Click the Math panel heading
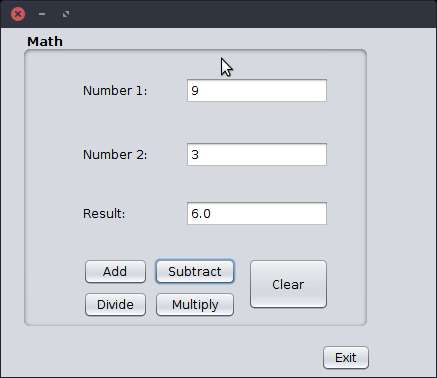Screen dimensions: 437x378 click(x=45, y=42)
